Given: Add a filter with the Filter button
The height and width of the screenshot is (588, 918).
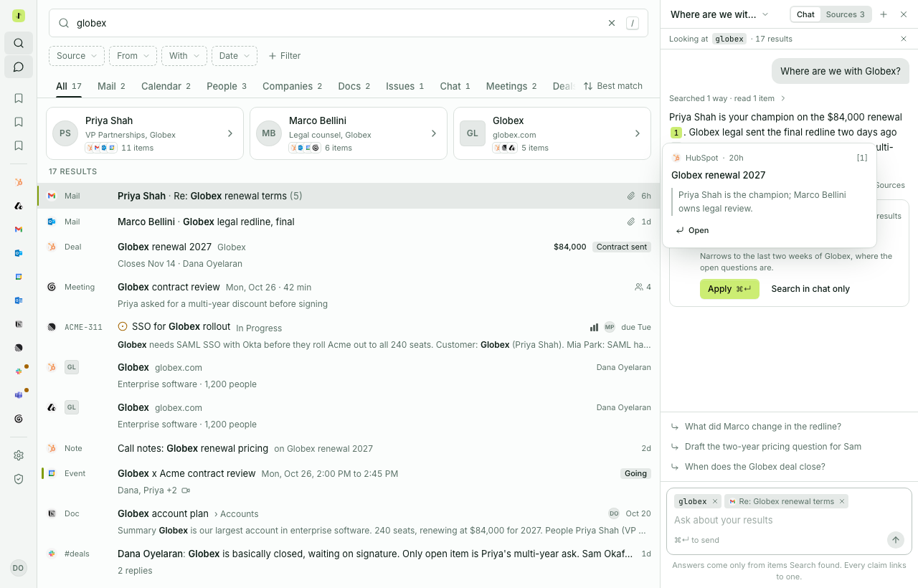Looking at the screenshot, I should [x=284, y=56].
